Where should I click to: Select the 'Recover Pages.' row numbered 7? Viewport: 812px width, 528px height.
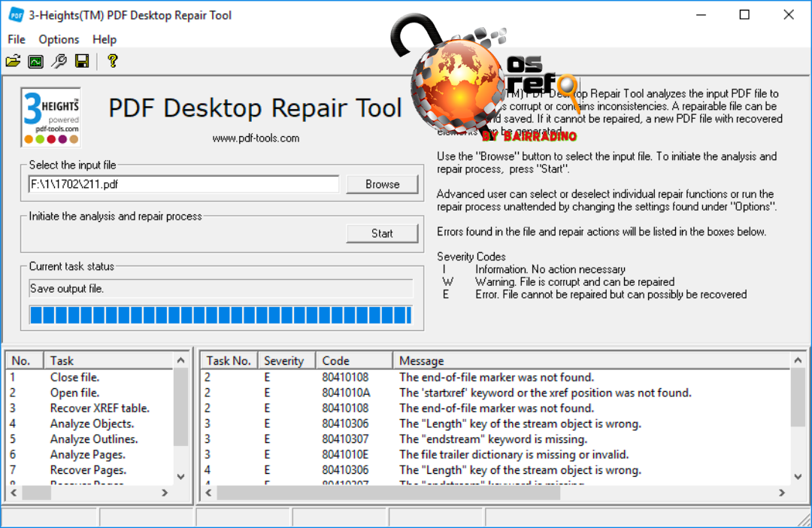[x=89, y=471]
